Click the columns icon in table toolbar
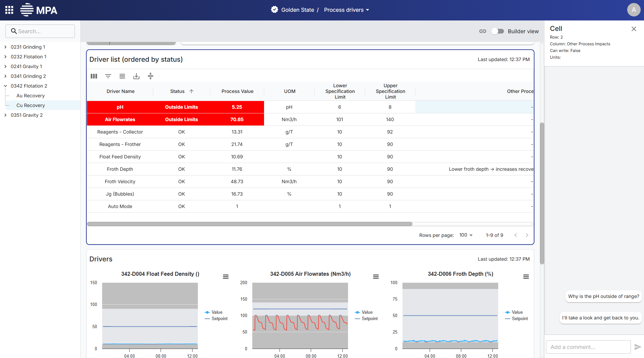Image resolution: width=644 pixels, height=358 pixels. point(94,76)
